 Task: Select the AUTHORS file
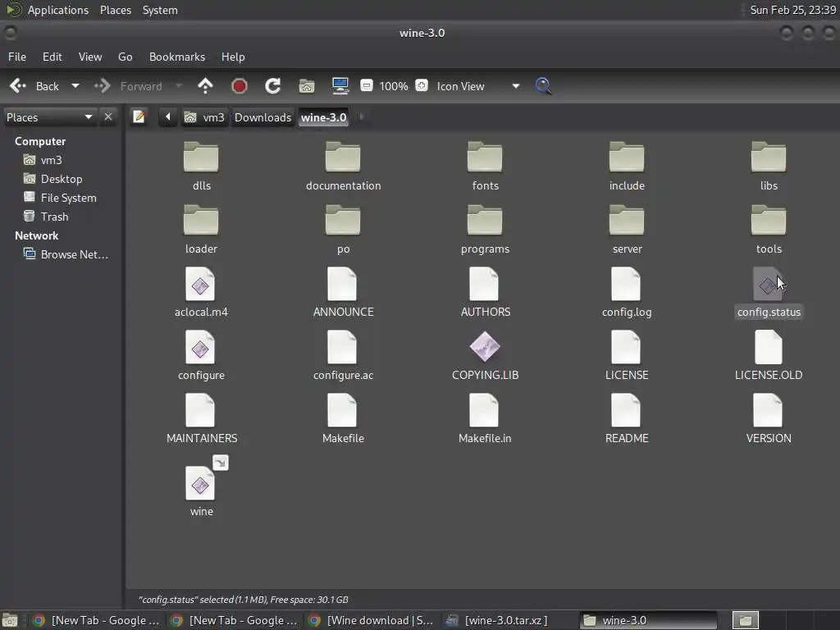coord(485,293)
